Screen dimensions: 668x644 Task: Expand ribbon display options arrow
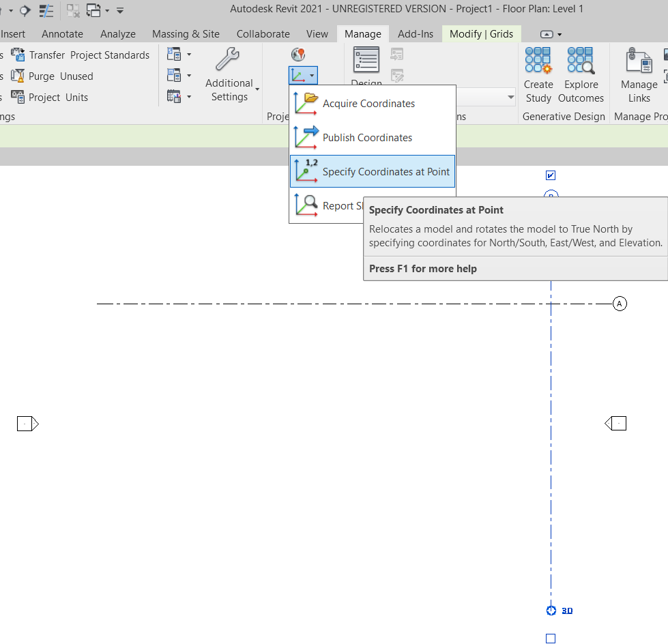click(x=560, y=35)
